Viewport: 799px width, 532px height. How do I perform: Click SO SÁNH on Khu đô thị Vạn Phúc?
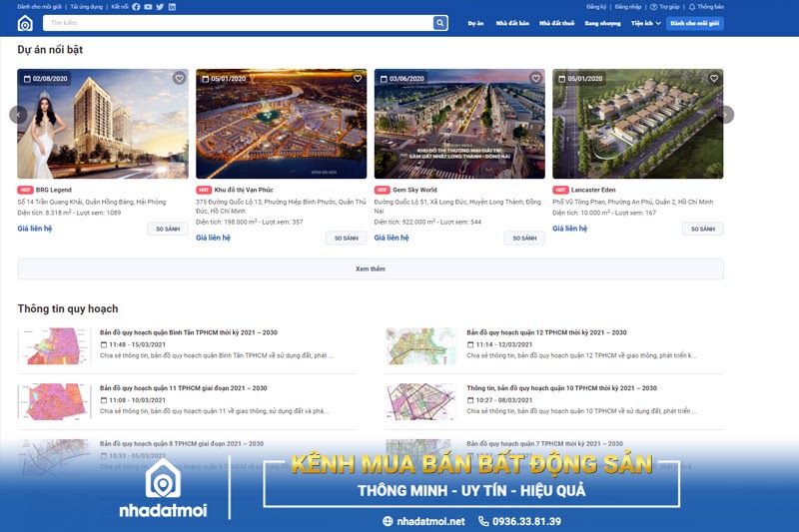point(346,239)
